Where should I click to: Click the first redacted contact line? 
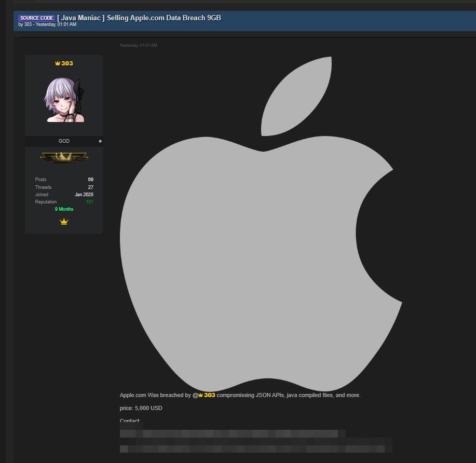click(233, 433)
